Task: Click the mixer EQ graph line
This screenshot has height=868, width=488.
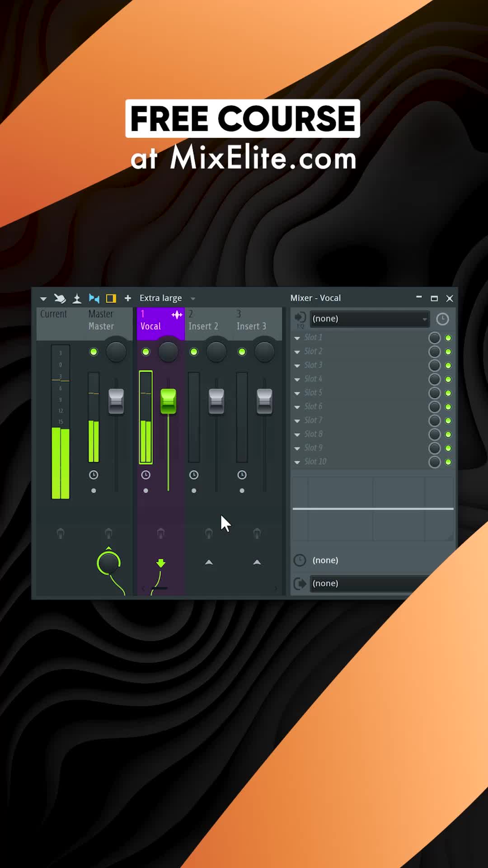Action: tap(373, 509)
